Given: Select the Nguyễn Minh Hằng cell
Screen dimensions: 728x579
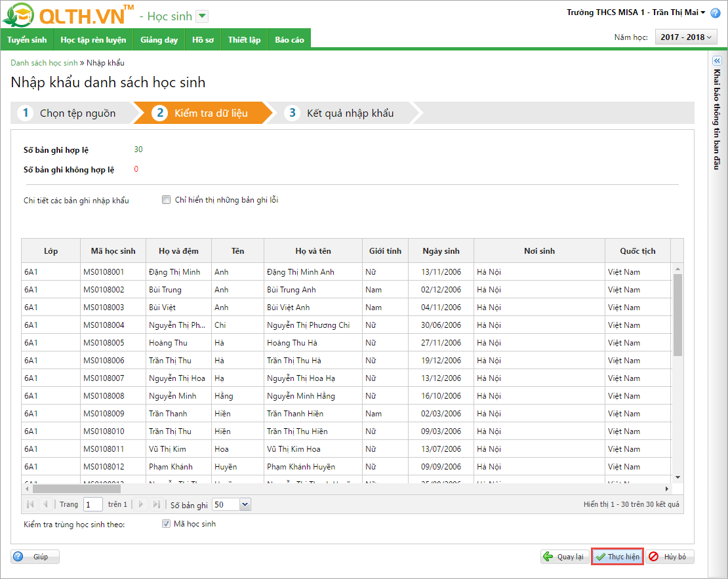Looking at the screenshot, I should click(313, 395).
